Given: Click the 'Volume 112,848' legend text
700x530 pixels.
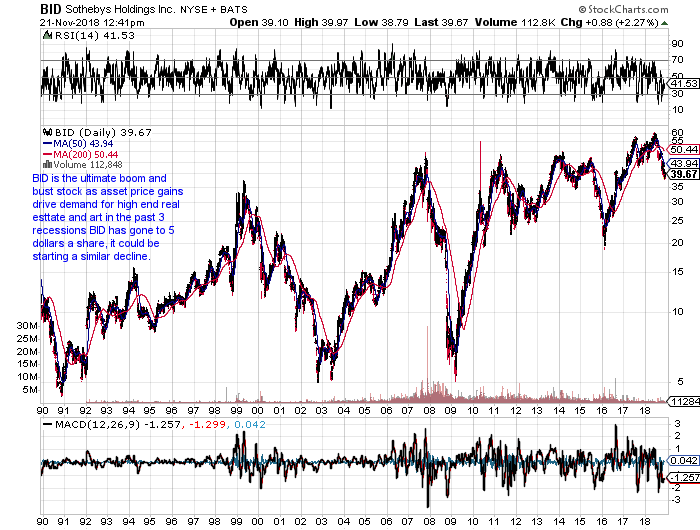Looking at the screenshot, I should [x=88, y=165].
